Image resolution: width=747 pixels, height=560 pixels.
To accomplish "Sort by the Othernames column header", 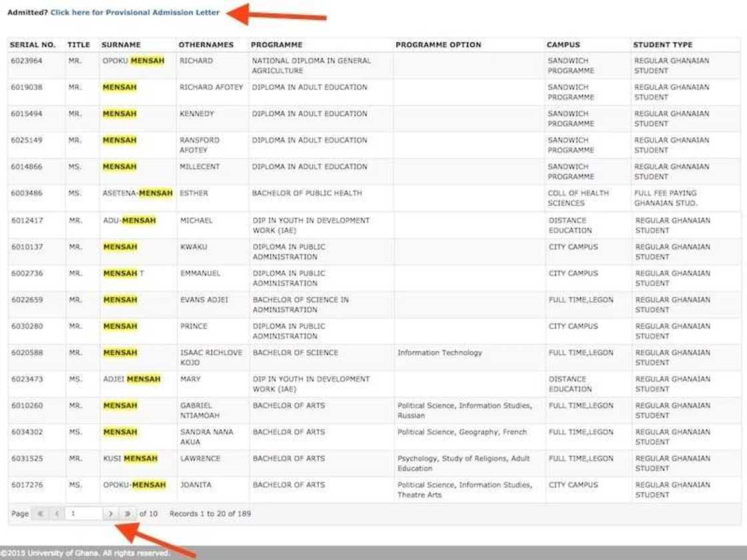I will (206, 45).
